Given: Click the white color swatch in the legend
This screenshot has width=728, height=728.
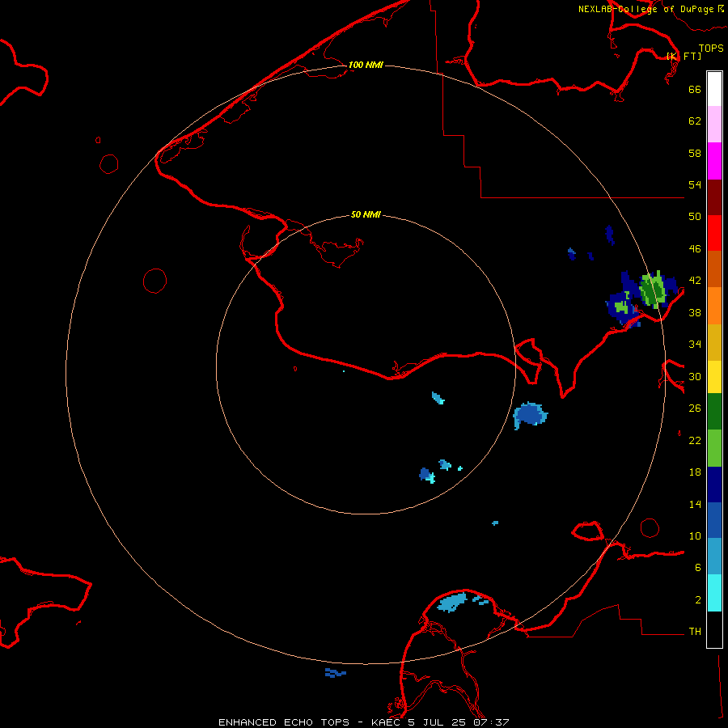Looking at the screenshot, I should pyautogui.click(x=714, y=89).
